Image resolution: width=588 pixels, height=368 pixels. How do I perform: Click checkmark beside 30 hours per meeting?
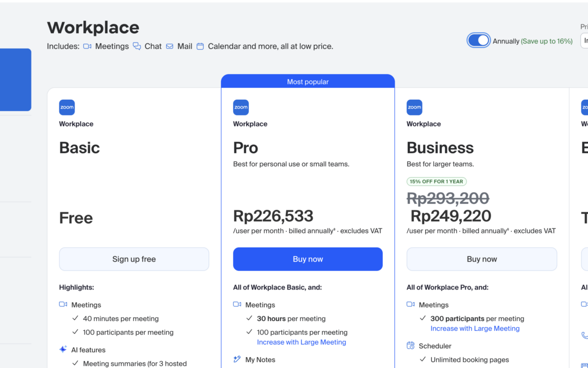click(x=249, y=318)
